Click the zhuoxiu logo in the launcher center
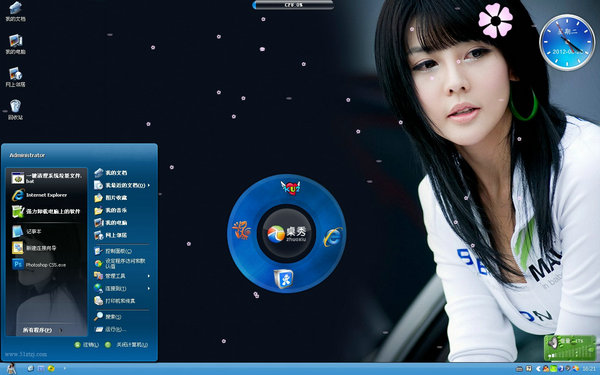Screen dimensions: 600x375 click(287, 233)
